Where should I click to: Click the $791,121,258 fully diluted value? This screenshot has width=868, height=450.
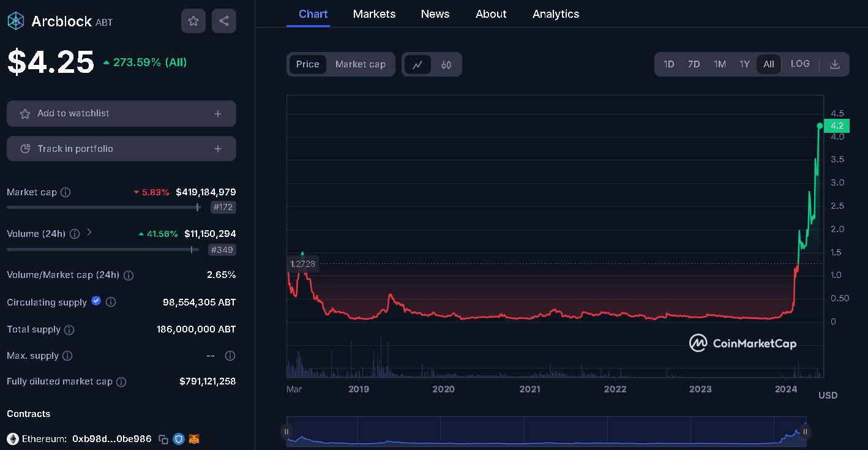point(208,381)
